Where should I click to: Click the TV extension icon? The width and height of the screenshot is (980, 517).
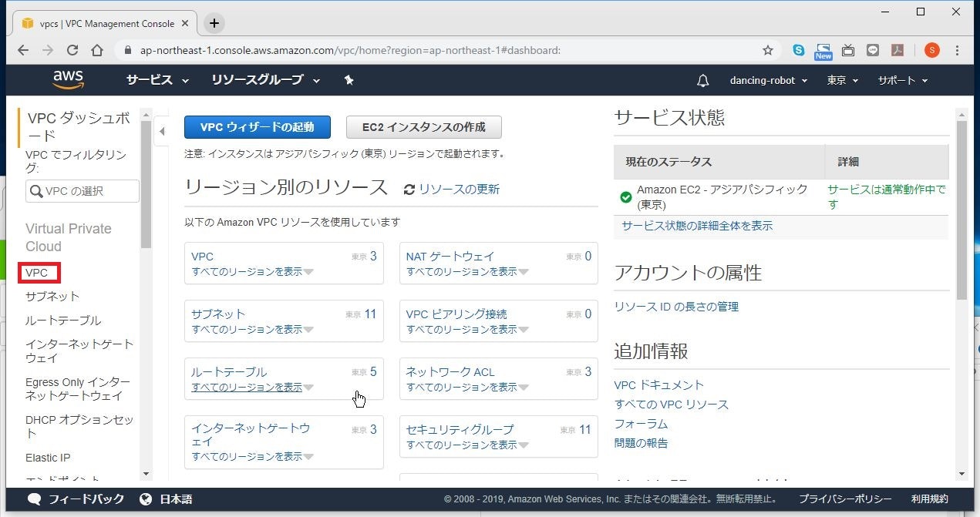pyautogui.click(x=848, y=50)
